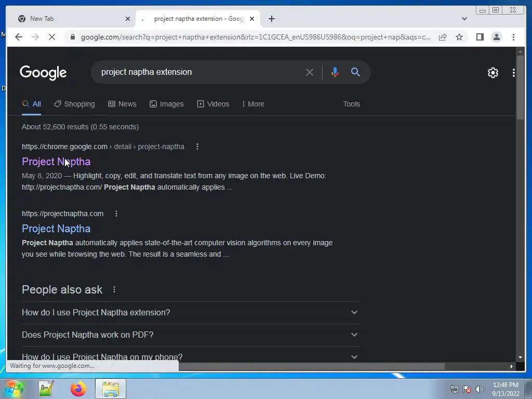532x399 pixels.
Task: Click the https://projectnaptha.com URL text
Action: coord(62,214)
